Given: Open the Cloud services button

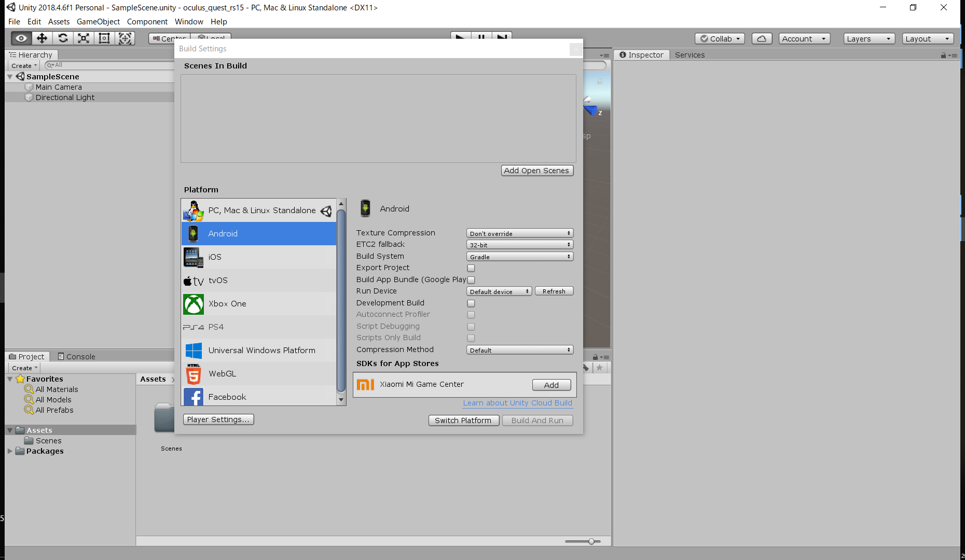Looking at the screenshot, I should 762,39.
